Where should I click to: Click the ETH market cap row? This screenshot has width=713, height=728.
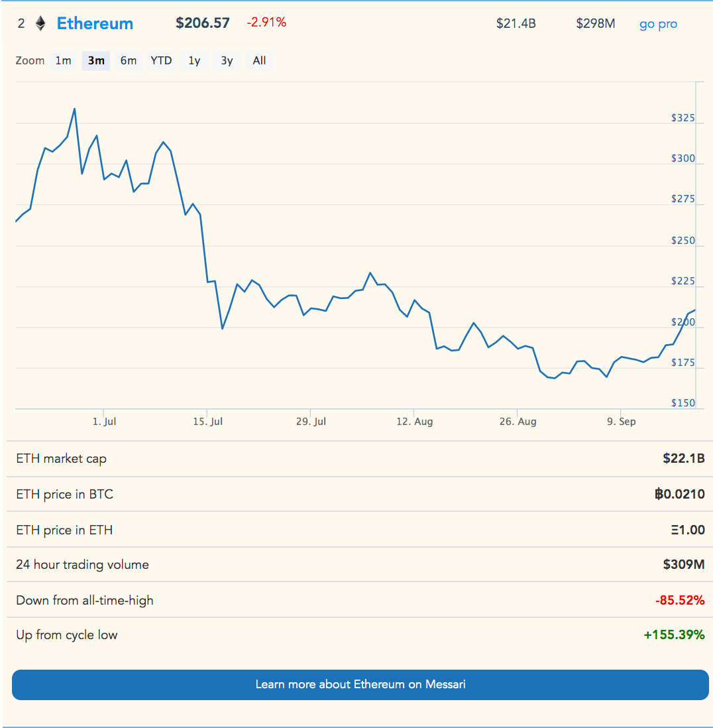[359, 459]
